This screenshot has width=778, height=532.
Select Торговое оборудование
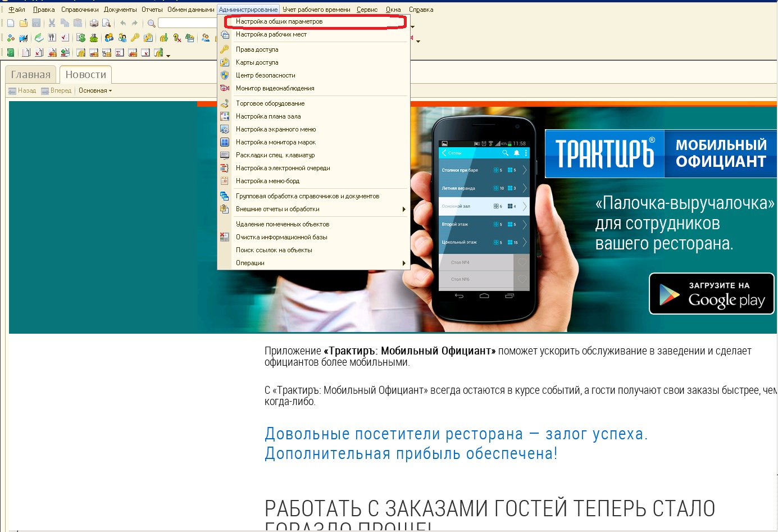[313, 103]
